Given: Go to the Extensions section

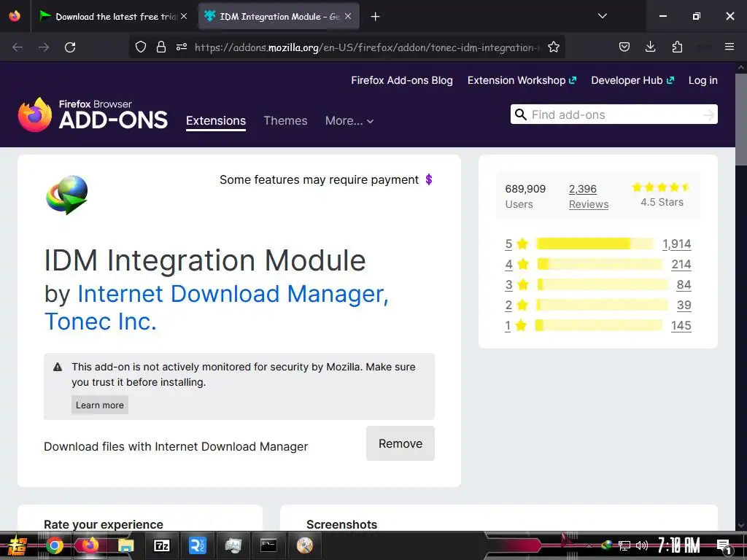Looking at the screenshot, I should (216, 121).
